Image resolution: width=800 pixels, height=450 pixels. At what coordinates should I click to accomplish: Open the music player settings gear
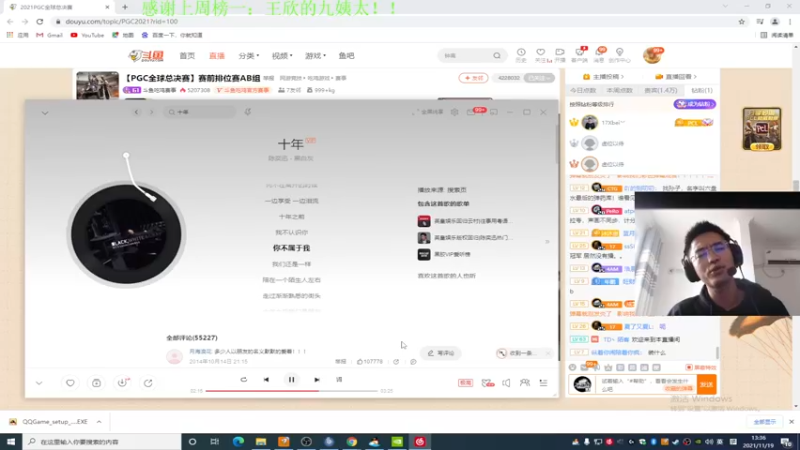click(x=454, y=112)
